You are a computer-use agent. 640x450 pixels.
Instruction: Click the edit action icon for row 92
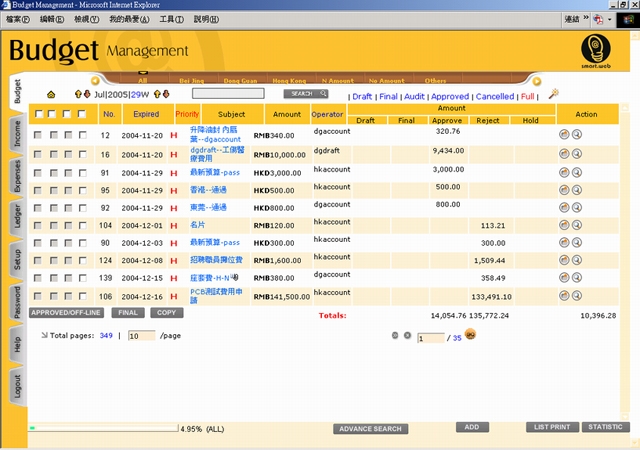[564, 207]
